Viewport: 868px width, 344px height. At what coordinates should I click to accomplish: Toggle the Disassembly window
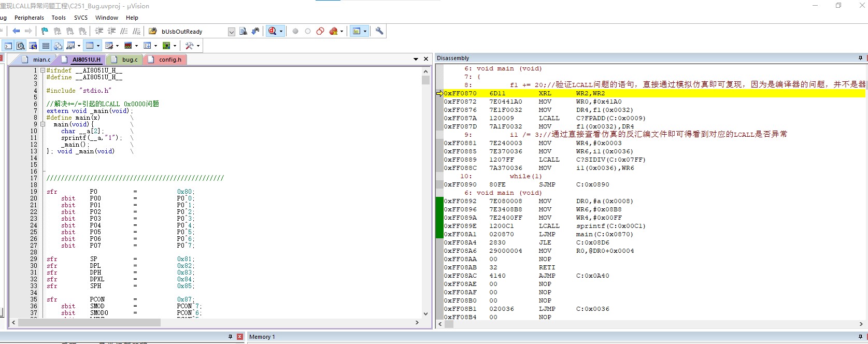[21, 46]
